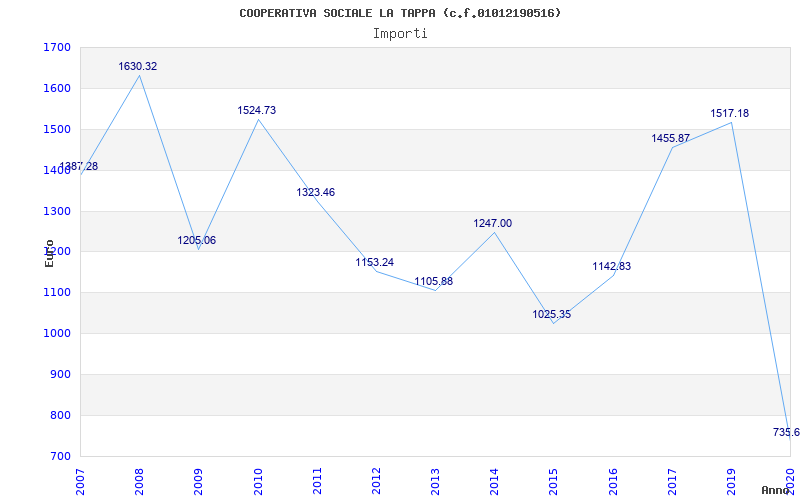Click the 700 y-axis tick label

[60, 456]
